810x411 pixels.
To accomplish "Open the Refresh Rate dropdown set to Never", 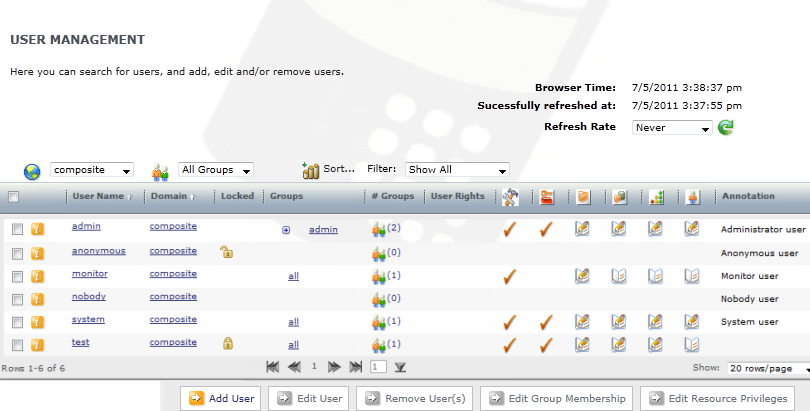I will tap(672, 128).
